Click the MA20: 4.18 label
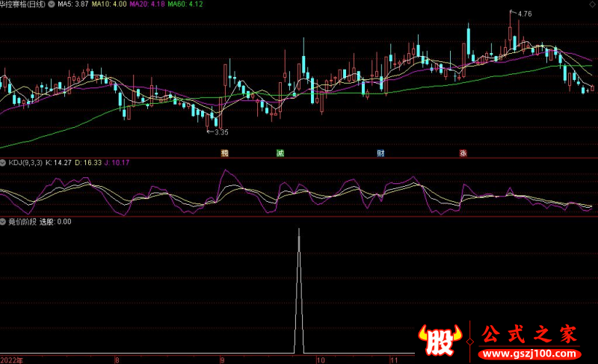The height and width of the screenshot is (364, 598). (x=147, y=4)
